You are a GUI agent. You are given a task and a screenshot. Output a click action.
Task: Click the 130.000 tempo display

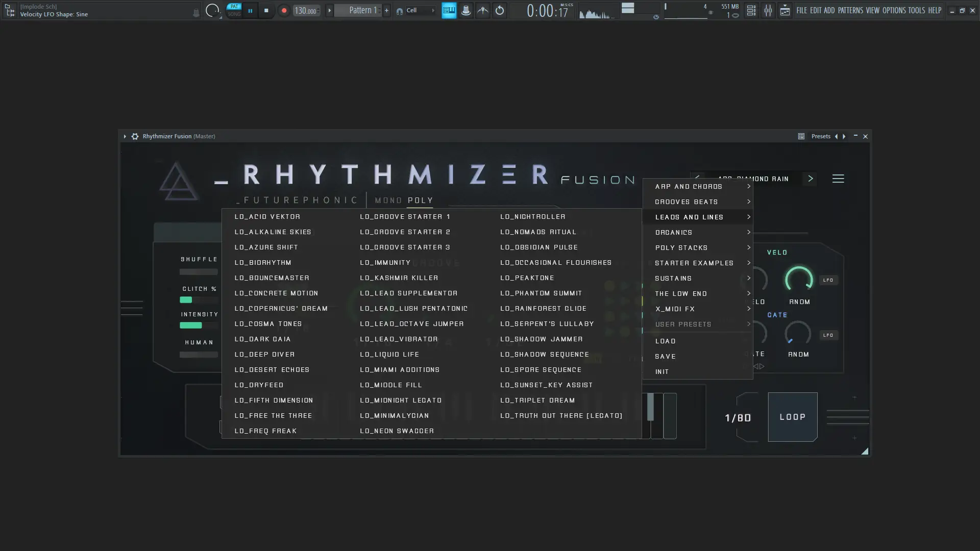point(305,10)
